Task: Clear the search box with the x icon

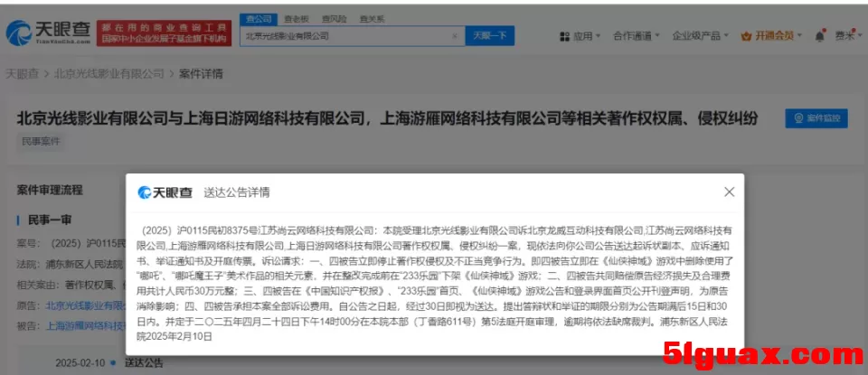Action: pyautogui.click(x=455, y=36)
